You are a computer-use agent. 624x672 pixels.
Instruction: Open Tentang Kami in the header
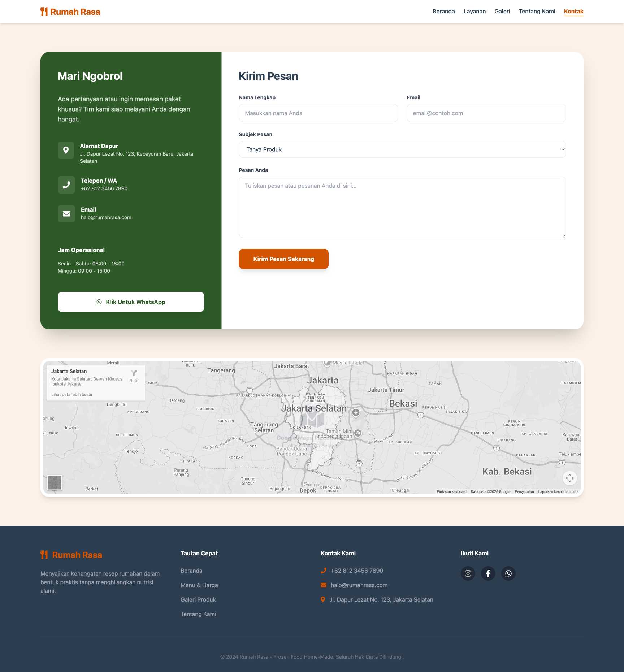tap(537, 12)
